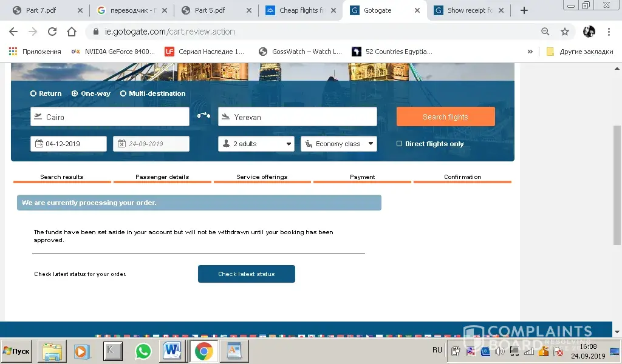Edit the Cairo departure field
Image resolution: width=622 pixels, height=364 pixels.
click(110, 117)
